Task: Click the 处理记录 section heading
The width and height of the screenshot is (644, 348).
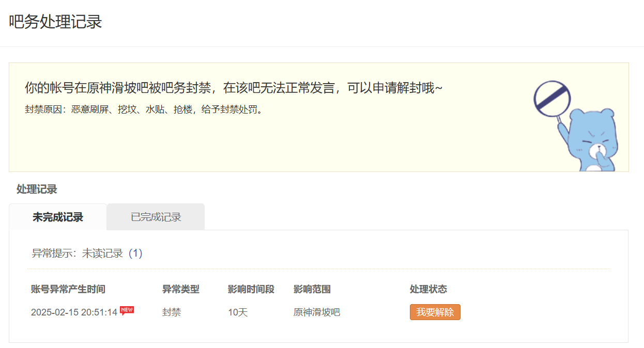Action: (37, 189)
